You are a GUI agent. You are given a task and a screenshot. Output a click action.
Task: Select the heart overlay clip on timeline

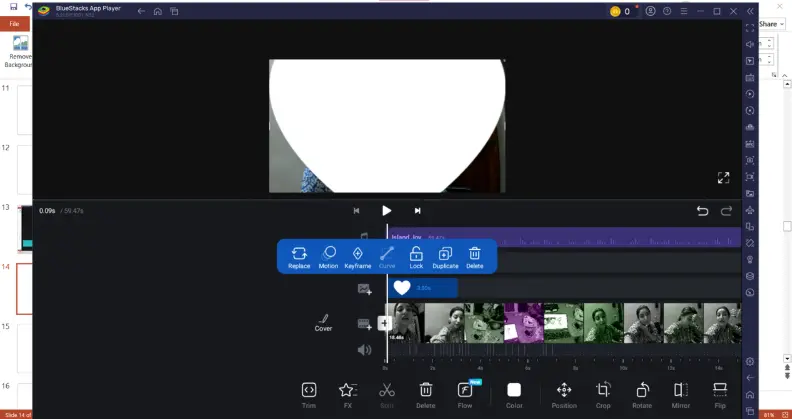[x=422, y=288]
